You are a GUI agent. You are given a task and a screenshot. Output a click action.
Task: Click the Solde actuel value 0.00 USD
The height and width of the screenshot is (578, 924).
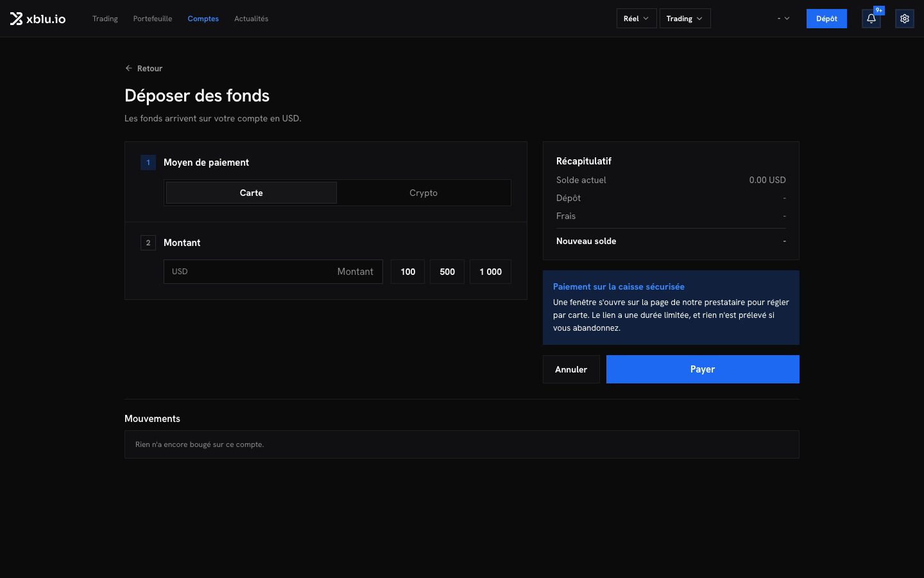coord(767,180)
